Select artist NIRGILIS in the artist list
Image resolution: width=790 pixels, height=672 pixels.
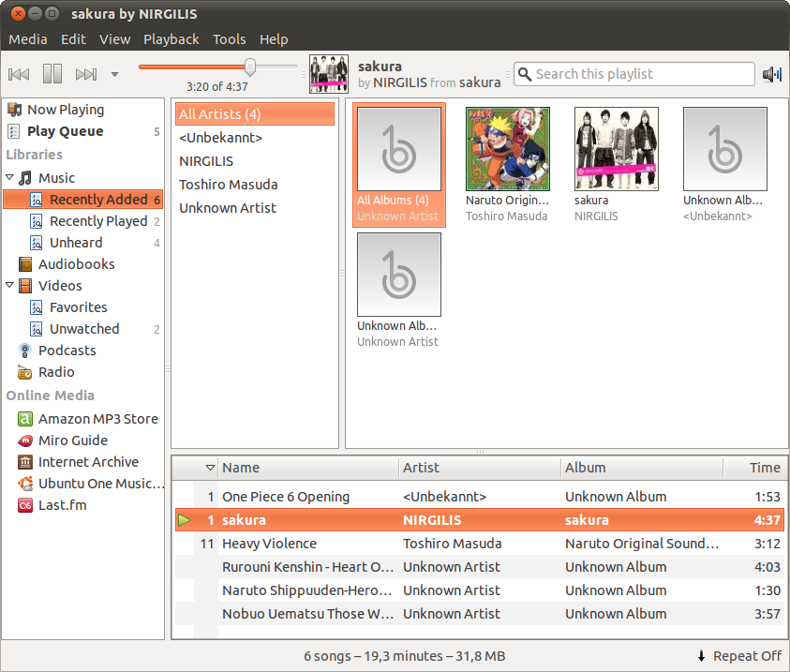point(206,161)
